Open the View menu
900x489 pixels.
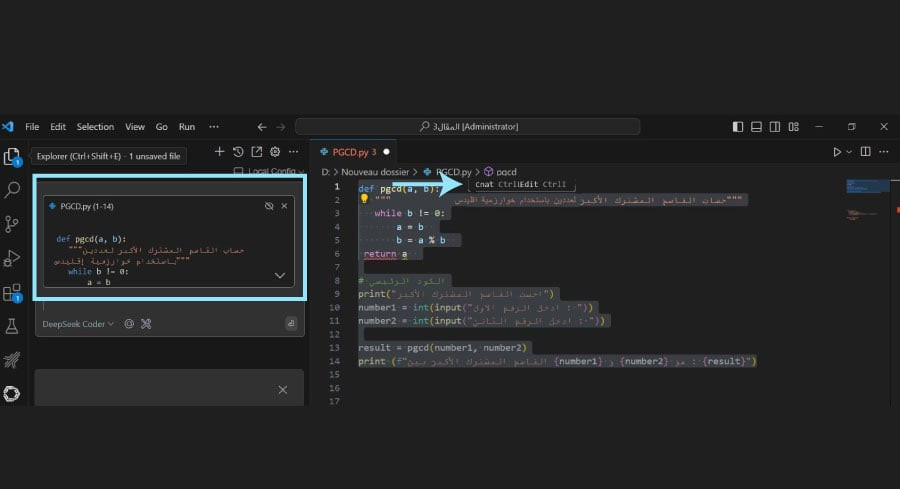tap(135, 127)
